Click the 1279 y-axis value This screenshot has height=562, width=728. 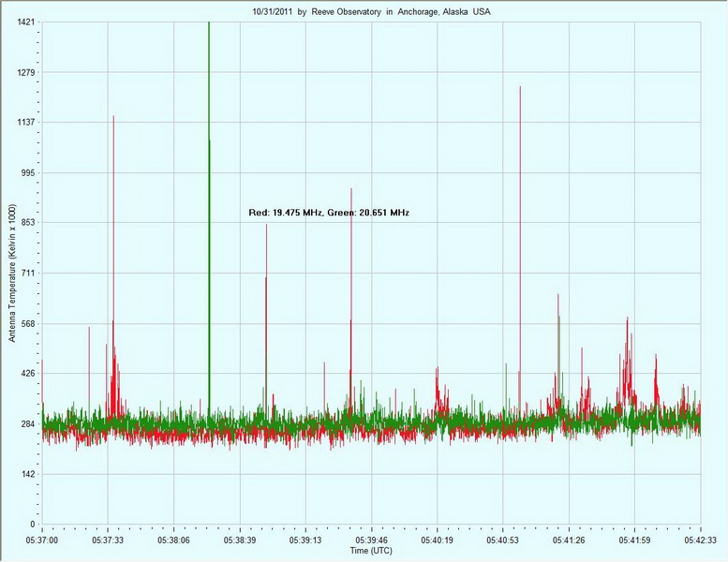[26, 72]
